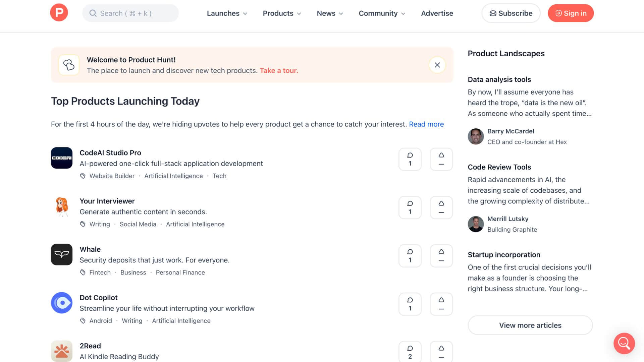Select the Website Builder tag
The width and height of the screenshot is (644, 362).
tap(112, 176)
